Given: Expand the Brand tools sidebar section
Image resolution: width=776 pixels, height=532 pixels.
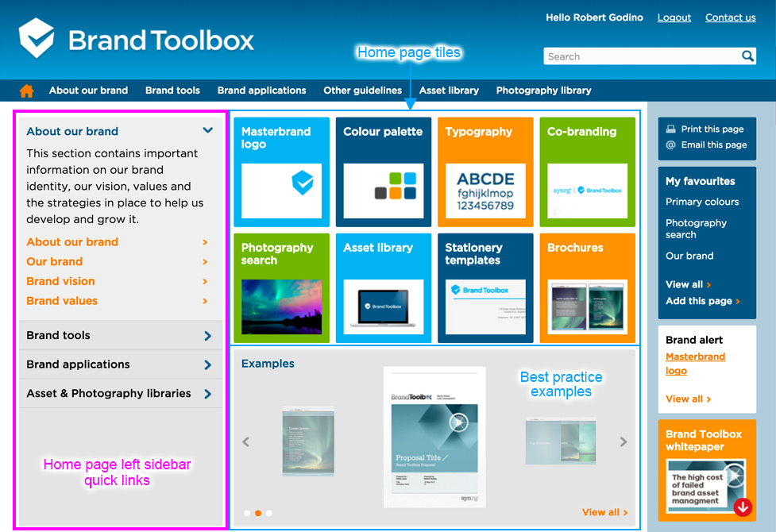Looking at the screenshot, I should (x=207, y=336).
